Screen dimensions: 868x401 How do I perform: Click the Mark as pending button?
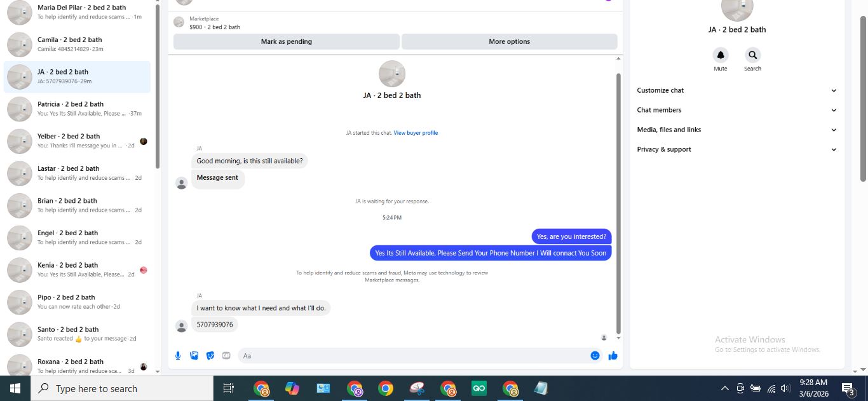287,41
